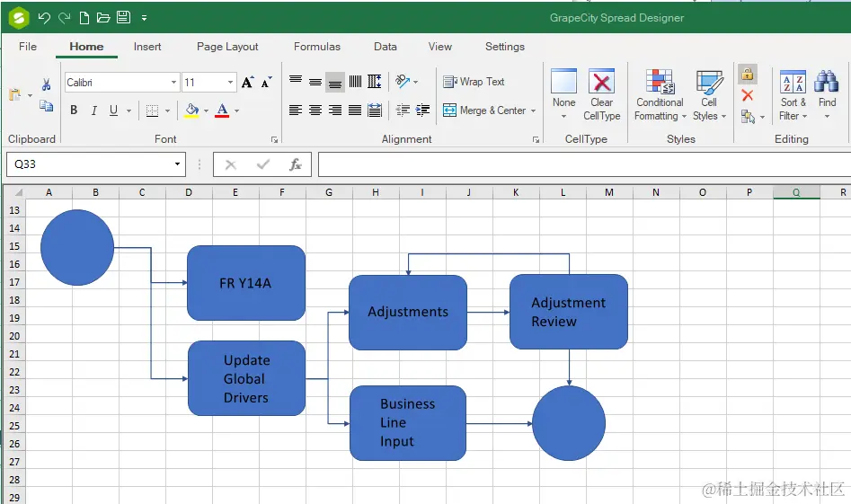Expand the font color dropdown arrow
851x504 pixels.
(237, 111)
